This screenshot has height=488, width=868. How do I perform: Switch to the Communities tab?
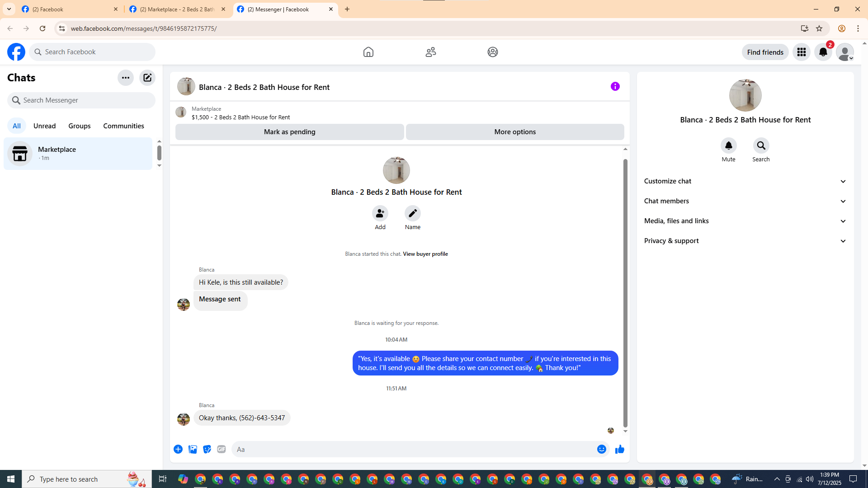pos(123,126)
